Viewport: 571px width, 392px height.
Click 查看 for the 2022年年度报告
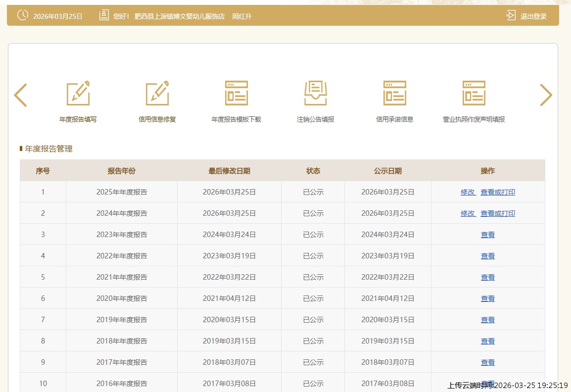click(488, 256)
